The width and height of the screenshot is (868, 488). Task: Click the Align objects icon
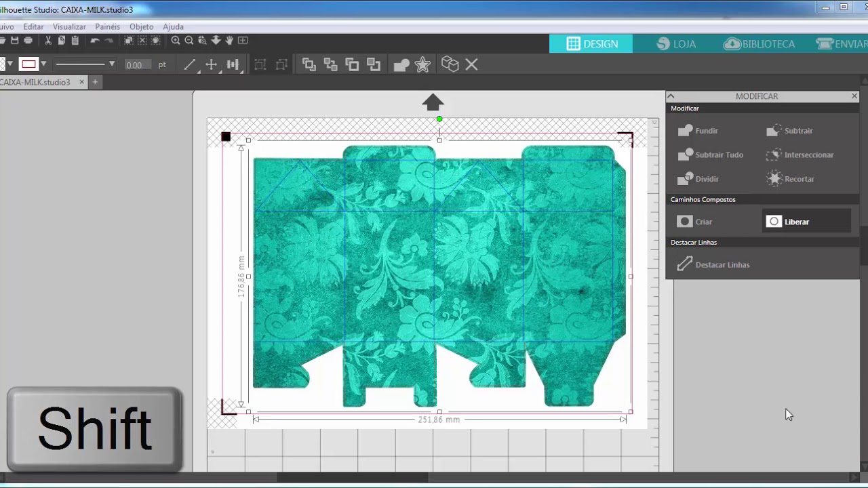pos(233,64)
